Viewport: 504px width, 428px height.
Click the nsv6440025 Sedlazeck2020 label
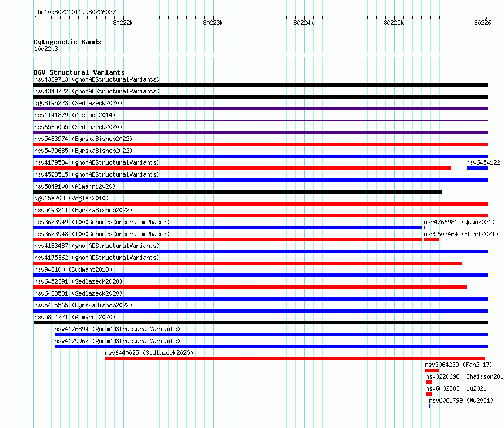149,353
